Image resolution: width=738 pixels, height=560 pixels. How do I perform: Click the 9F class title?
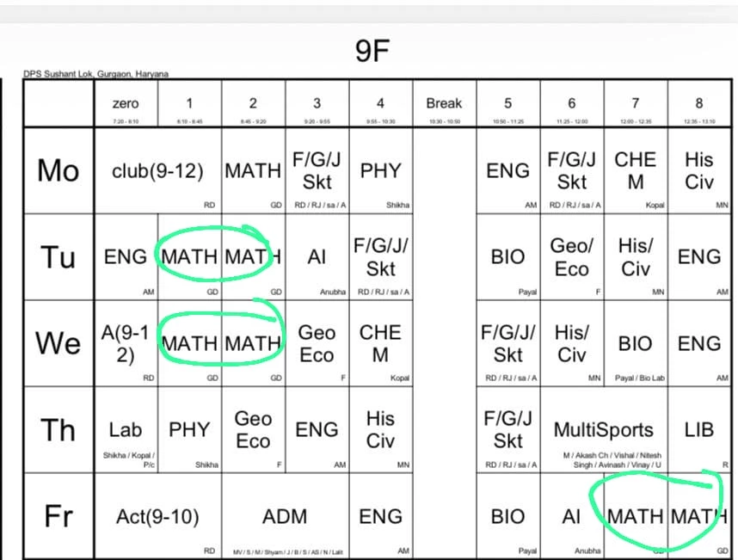372,52
